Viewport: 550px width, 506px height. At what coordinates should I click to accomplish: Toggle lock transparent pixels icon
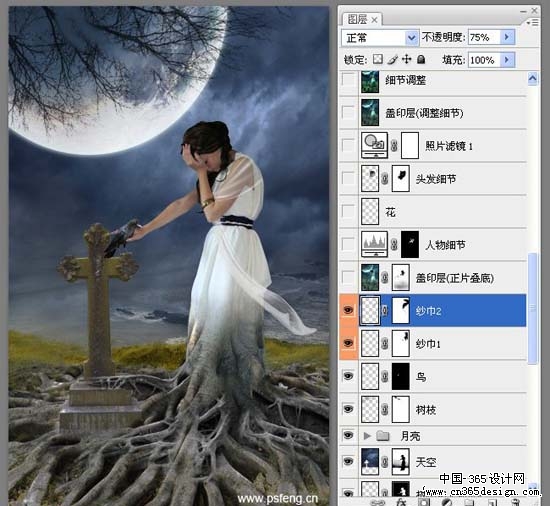coord(378,59)
